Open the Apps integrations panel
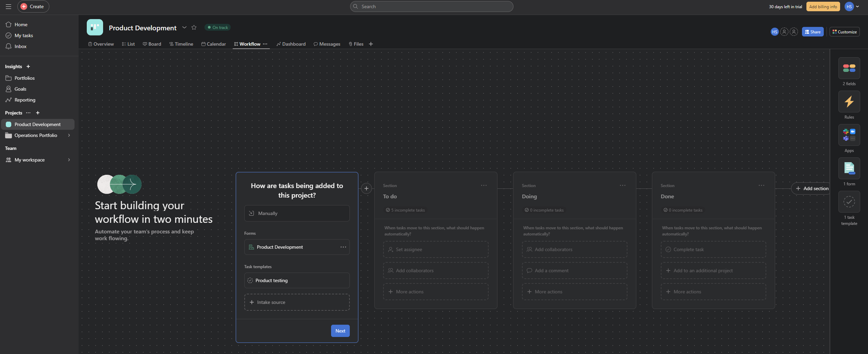Viewport: 868px width, 354px height. pos(849,135)
